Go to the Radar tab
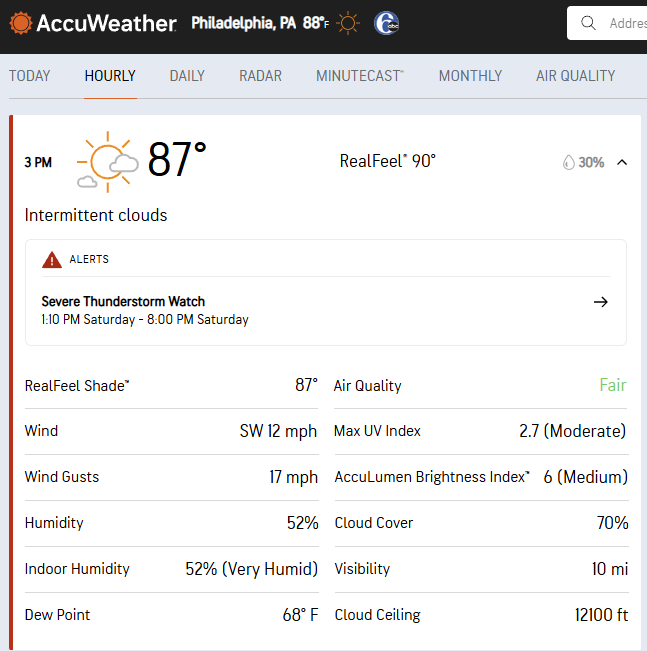Screen dimensions: 647x651 tap(260, 76)
